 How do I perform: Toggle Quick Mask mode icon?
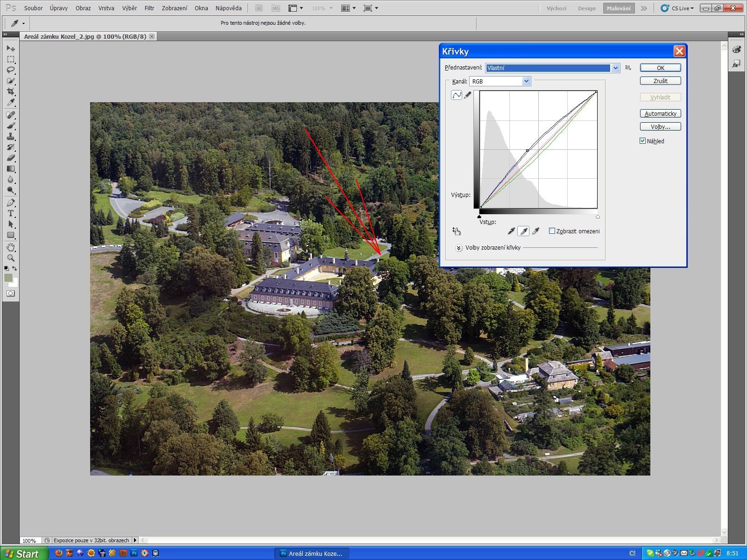coord(11,294)
